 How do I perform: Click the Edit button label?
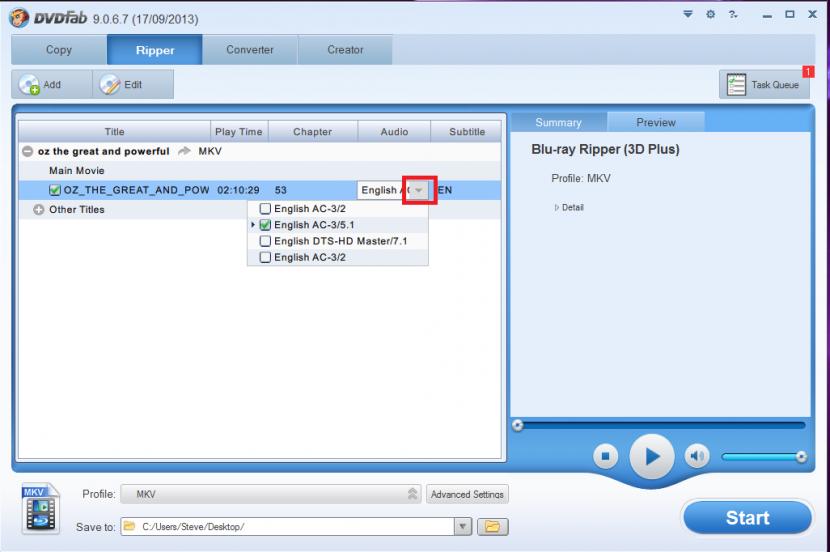click(x=133, y=85)
